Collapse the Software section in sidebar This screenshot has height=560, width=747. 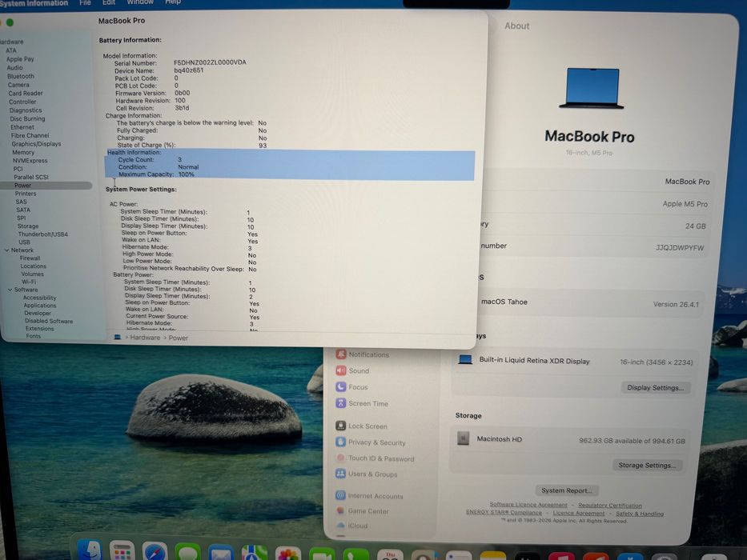click(10, 290)
